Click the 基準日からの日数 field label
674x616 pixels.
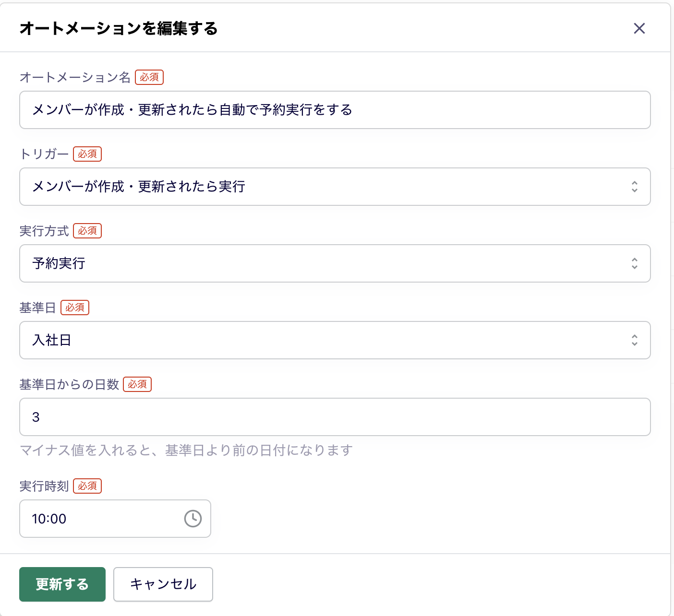(x=69, y=384)
